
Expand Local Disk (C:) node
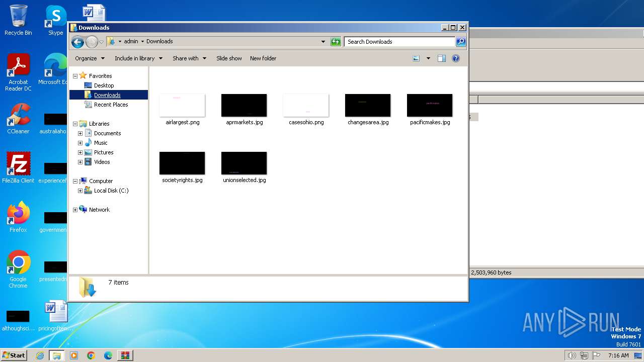click(80, 191)
